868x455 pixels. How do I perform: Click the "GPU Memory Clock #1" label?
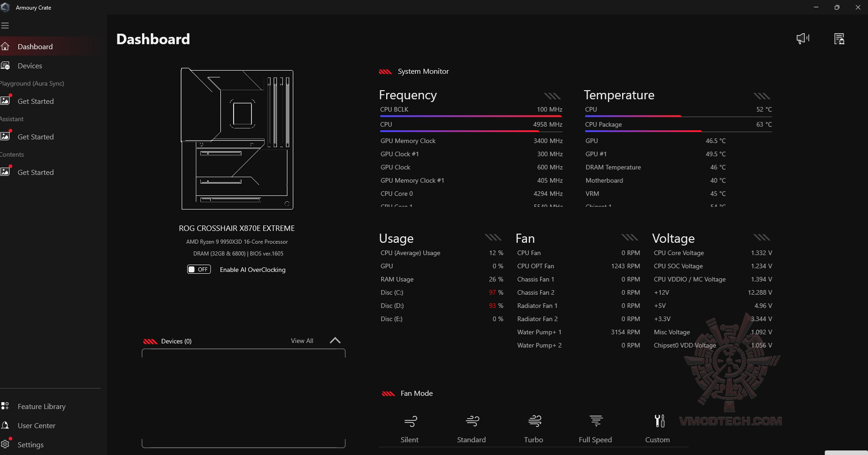(413, 180)
